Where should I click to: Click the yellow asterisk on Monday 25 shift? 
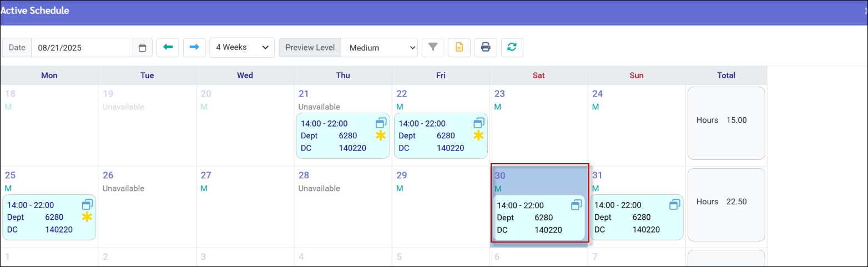[87, 217]
